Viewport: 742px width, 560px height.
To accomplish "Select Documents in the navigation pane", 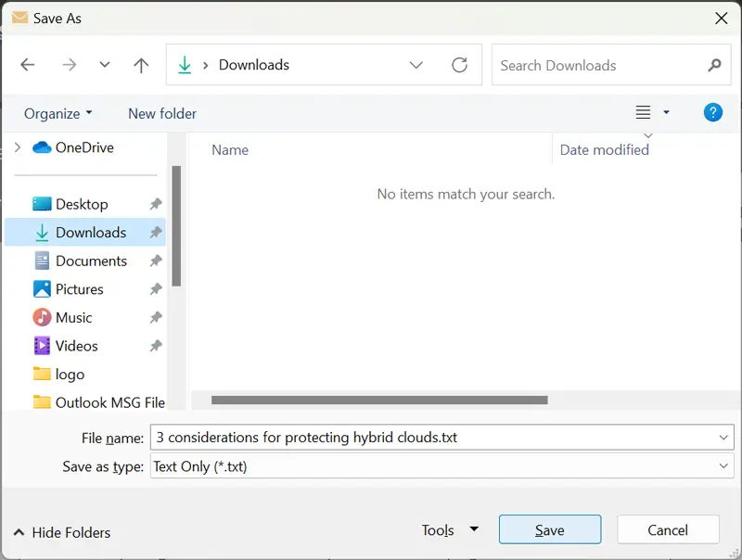I will tap(91, 261).
